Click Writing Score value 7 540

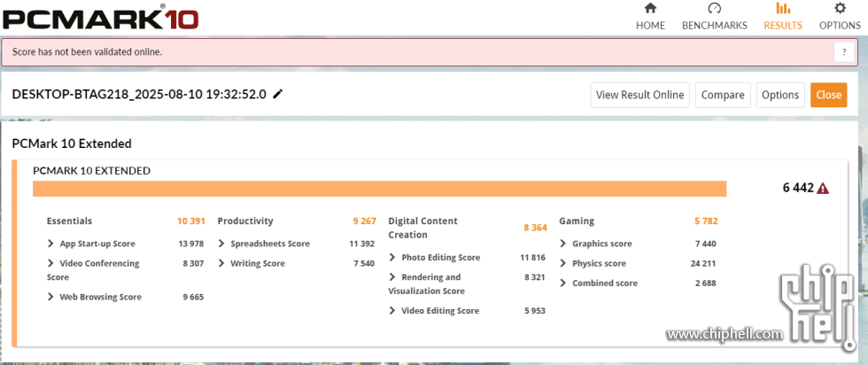[x=364, y=263]
